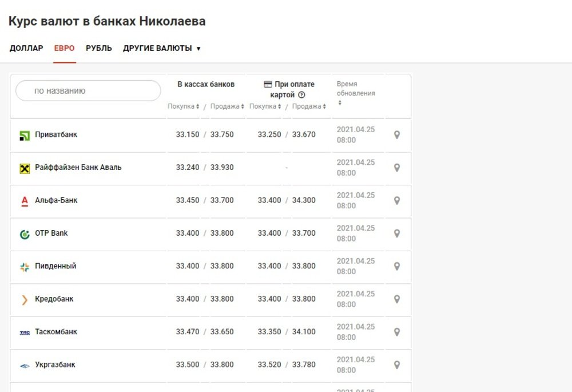Open Таскомбанк location pin
572x392 pixels.
(x=397, y=332)
